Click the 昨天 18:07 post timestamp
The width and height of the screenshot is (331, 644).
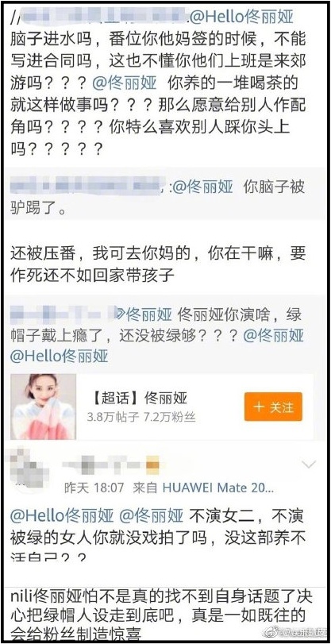click(94, 488)
